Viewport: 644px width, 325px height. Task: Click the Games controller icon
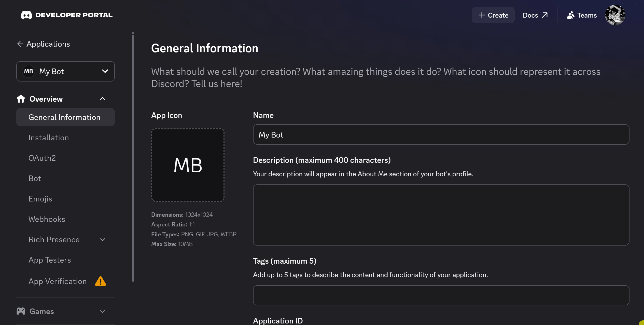(x=21, y=311)
